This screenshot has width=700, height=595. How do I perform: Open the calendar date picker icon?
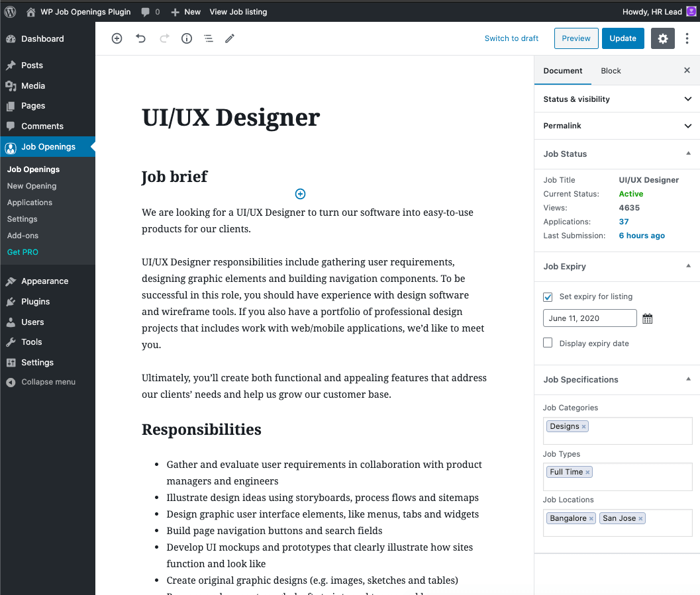click(647, 318)
